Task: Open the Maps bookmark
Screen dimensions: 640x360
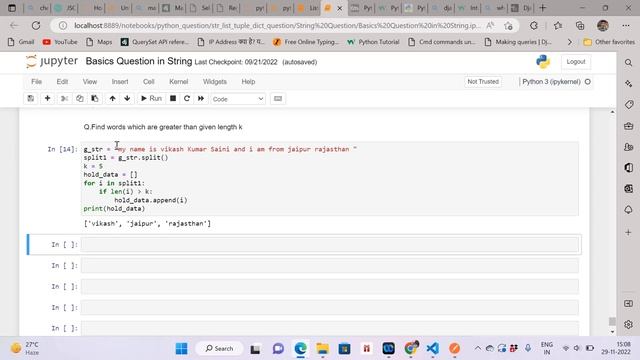Action: point(99,42)
